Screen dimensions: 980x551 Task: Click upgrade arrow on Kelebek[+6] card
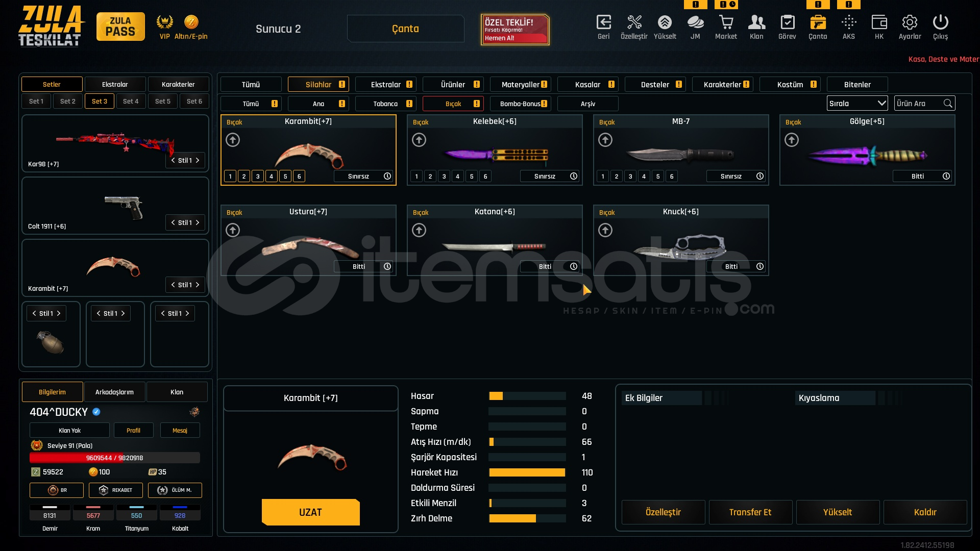419,140
